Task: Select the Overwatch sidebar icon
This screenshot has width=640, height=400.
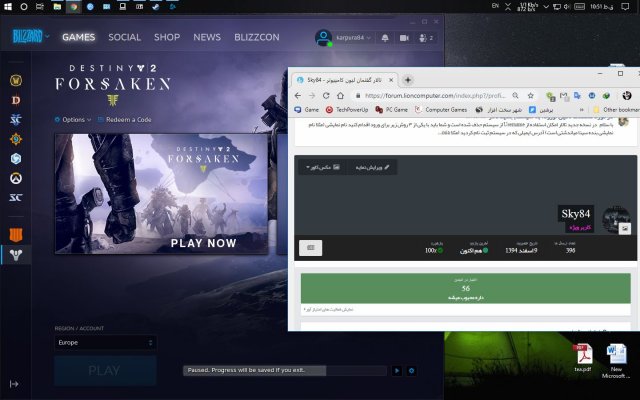Action: (x=16, y=178)
